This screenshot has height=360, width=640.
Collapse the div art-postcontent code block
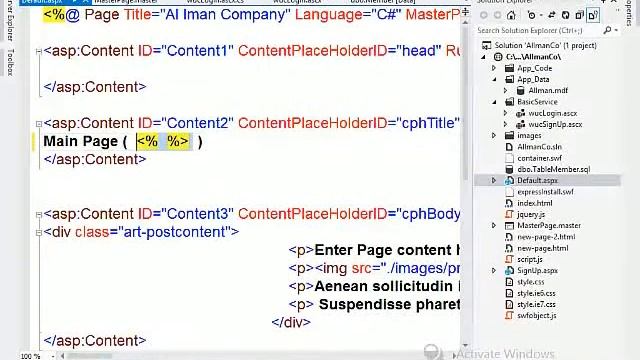38,233
